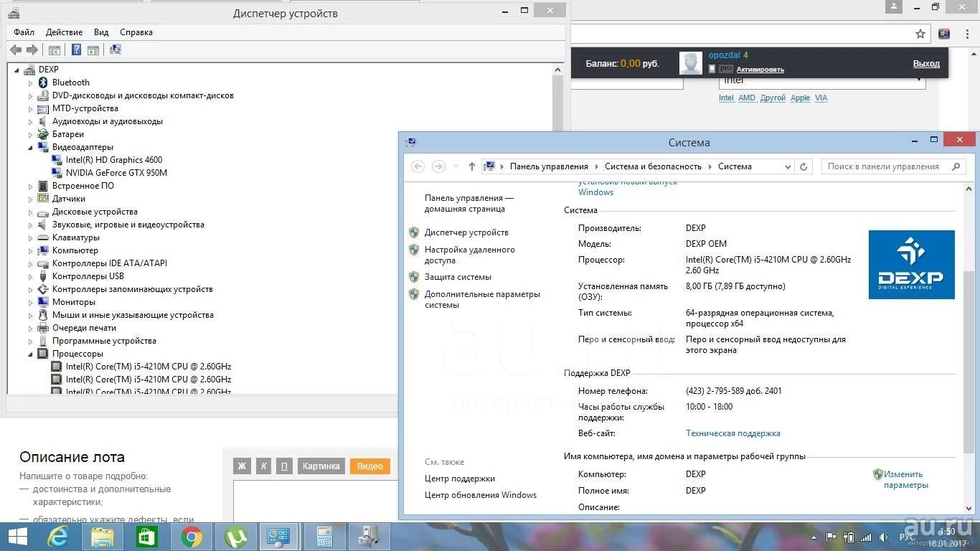
Task: Expand DVD-дисководы category
Action: (31, 96)
